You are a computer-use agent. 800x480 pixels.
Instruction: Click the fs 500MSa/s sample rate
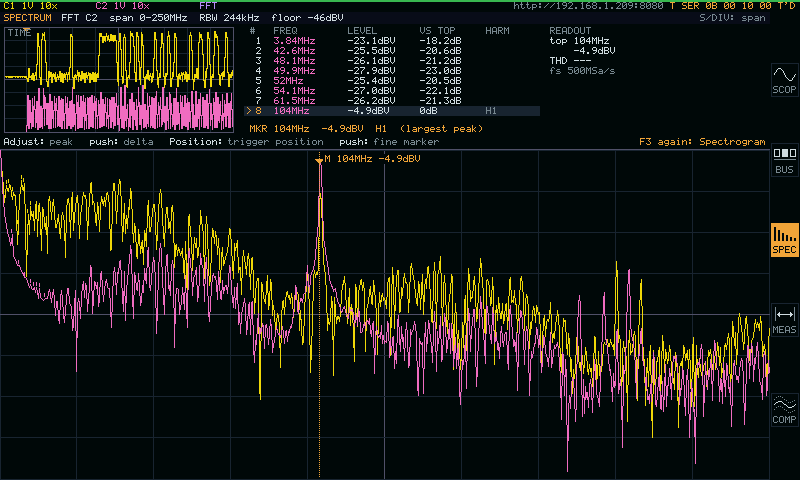(x=582, y=71)
